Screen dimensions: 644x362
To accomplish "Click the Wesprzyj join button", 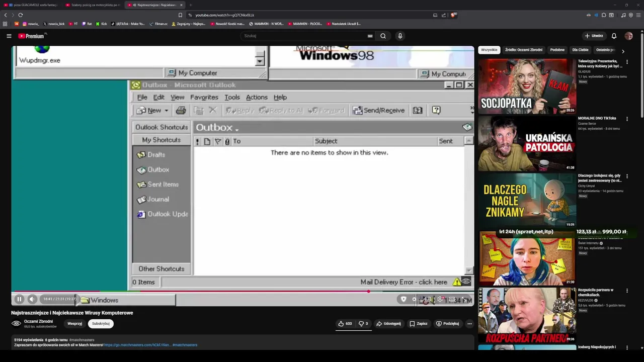I will [x=74, y=324].
